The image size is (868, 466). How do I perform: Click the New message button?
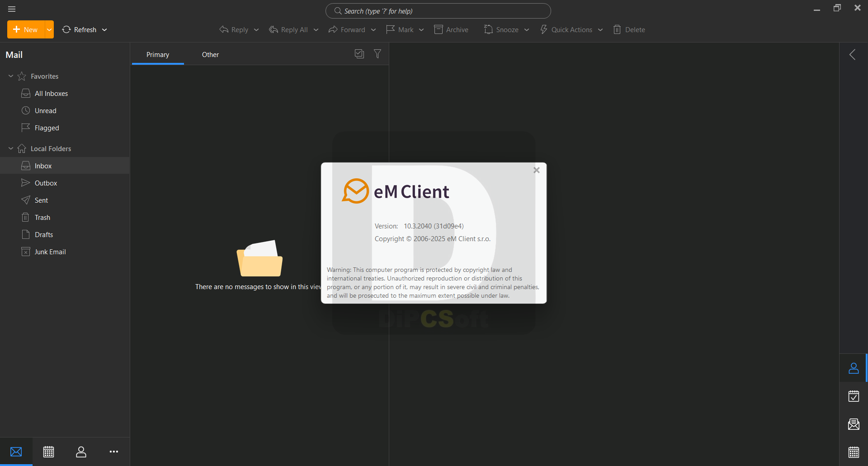pyautogui.click(x=26, y=29)
